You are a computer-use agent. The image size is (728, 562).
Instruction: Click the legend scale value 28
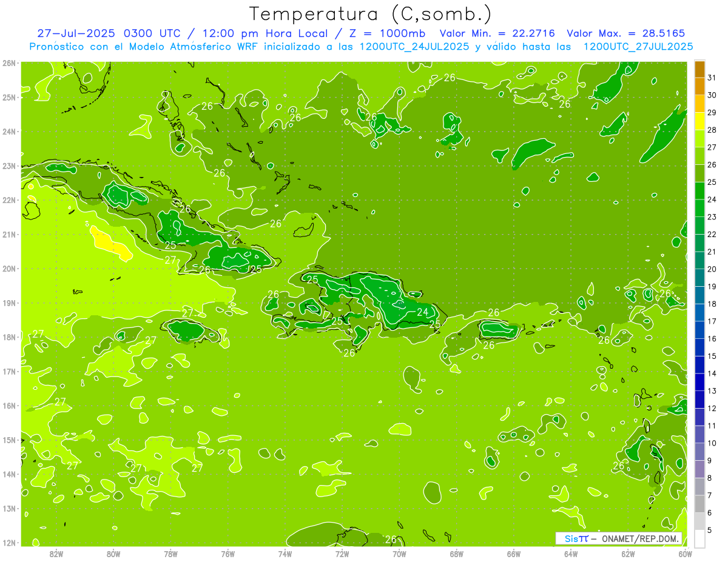click(x=712, y=130)
